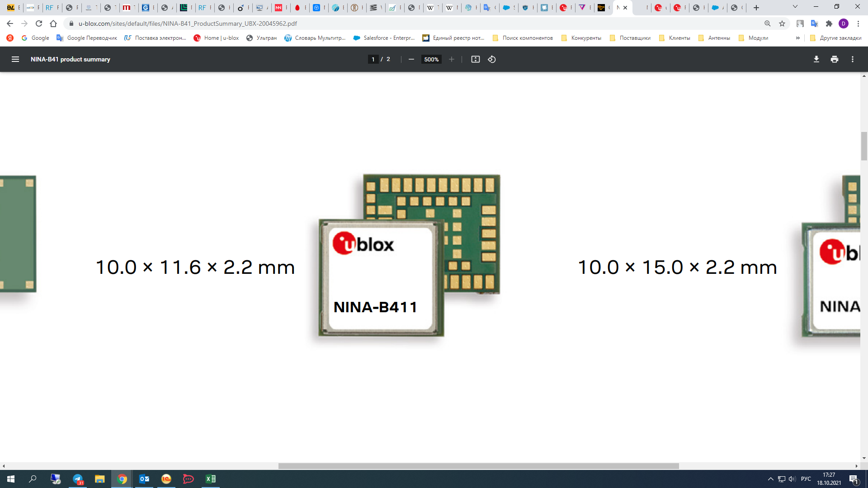Open the notification center icon
This screenshot has height=488, width=868.
[854, 479]
